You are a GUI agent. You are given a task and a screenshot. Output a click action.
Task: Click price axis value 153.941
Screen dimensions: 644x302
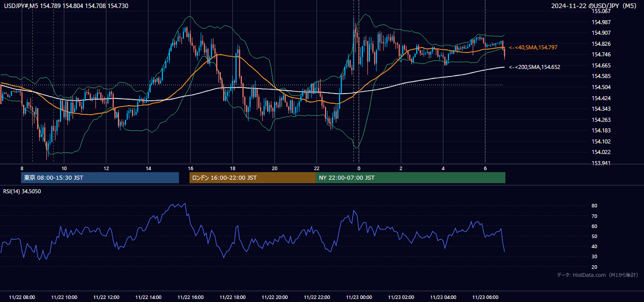(x=601, y=163)
